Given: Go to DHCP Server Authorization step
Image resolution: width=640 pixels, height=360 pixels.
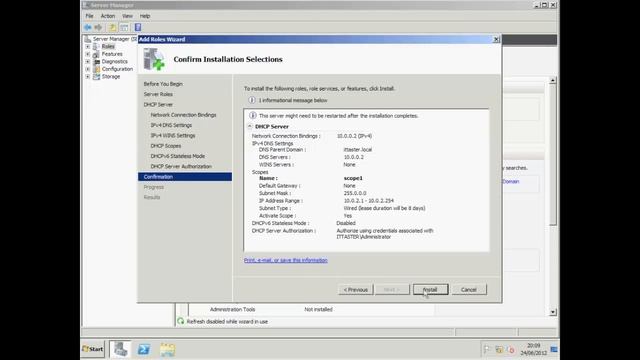Looking at the screenshot, I should [x=181, y=167].
